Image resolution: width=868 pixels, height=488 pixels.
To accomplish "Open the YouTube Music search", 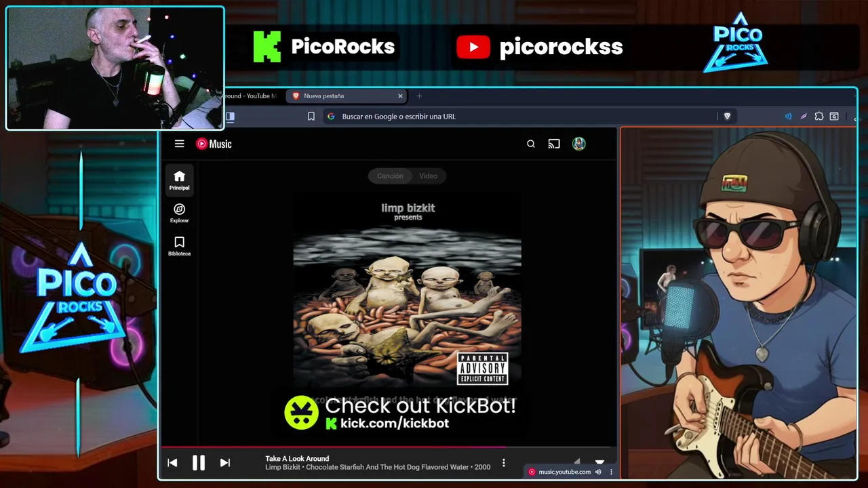I will click(x=531, y=144).
